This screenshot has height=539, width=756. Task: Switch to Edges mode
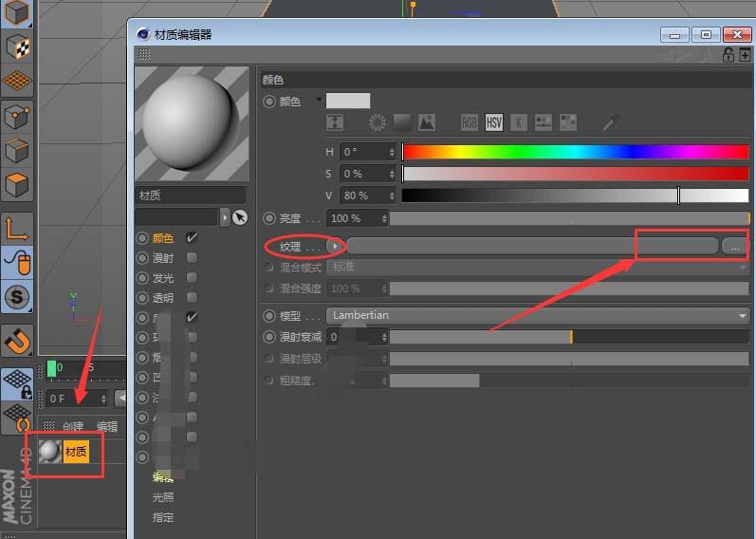point(17,151)
